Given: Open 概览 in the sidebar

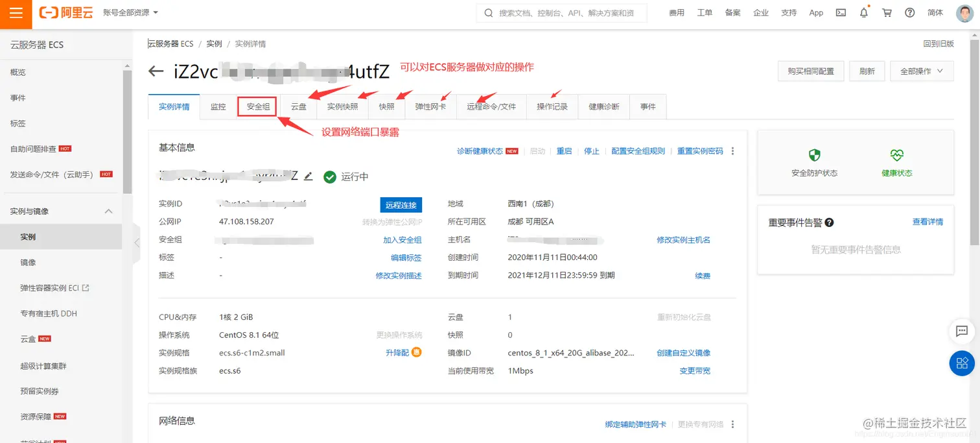Looking at the screenshot, I should click(x=18, y=73).
